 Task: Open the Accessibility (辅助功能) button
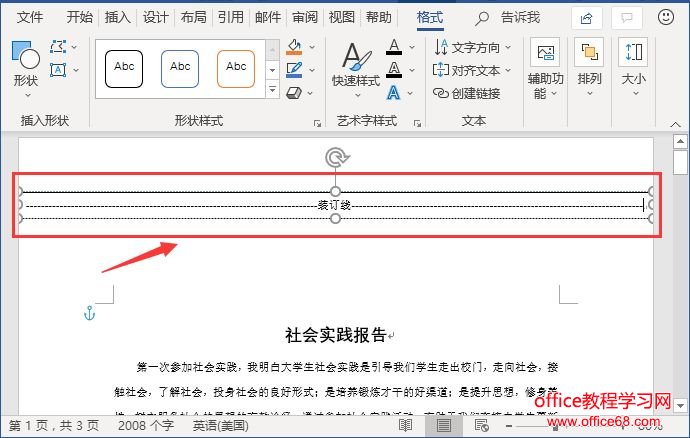coord(545,69)
